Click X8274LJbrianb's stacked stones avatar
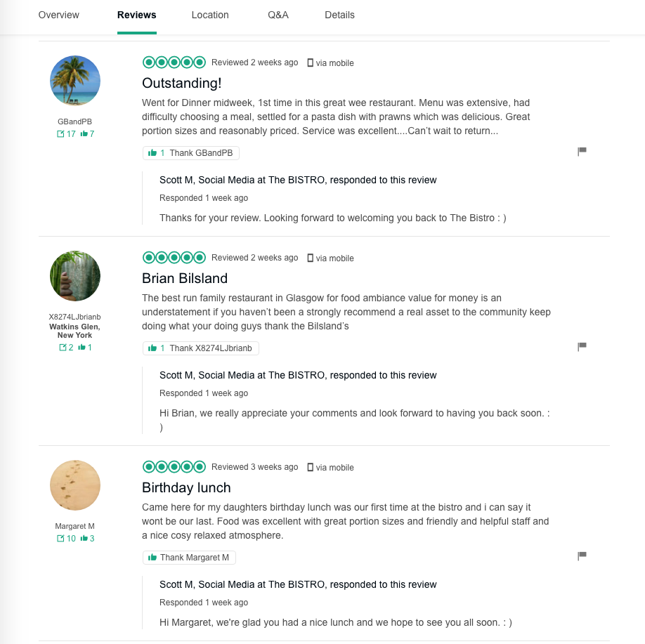The width and height of the screenshot is (645, 644). pos(75,276)
